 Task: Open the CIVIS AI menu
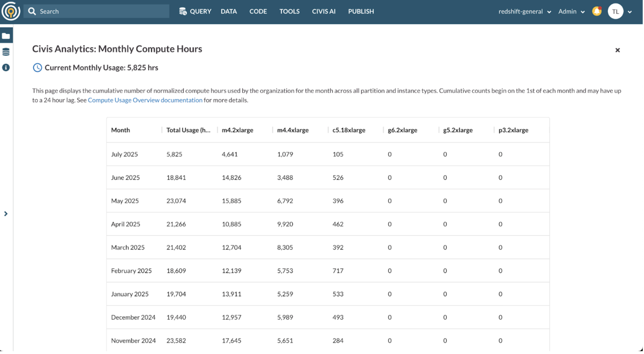(x=324, y=11)
